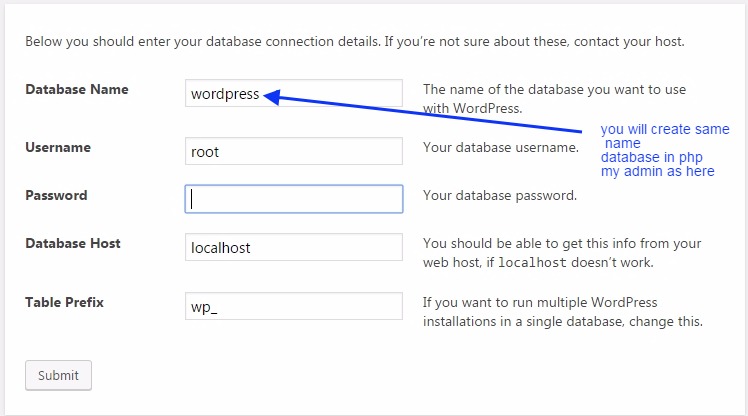
Task: Click the 'Your database username.' hint
Action: tap(500, 147)
